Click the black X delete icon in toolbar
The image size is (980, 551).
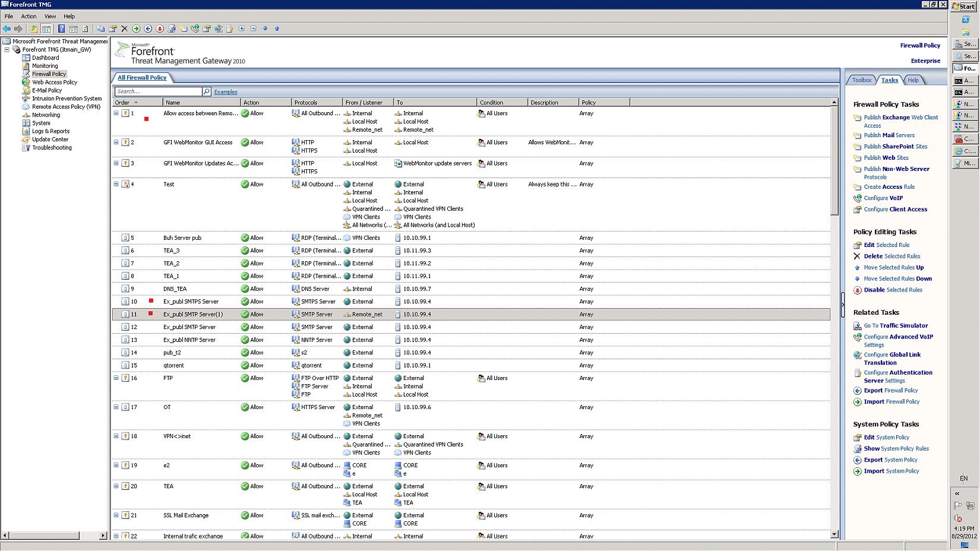coord(124,28)
